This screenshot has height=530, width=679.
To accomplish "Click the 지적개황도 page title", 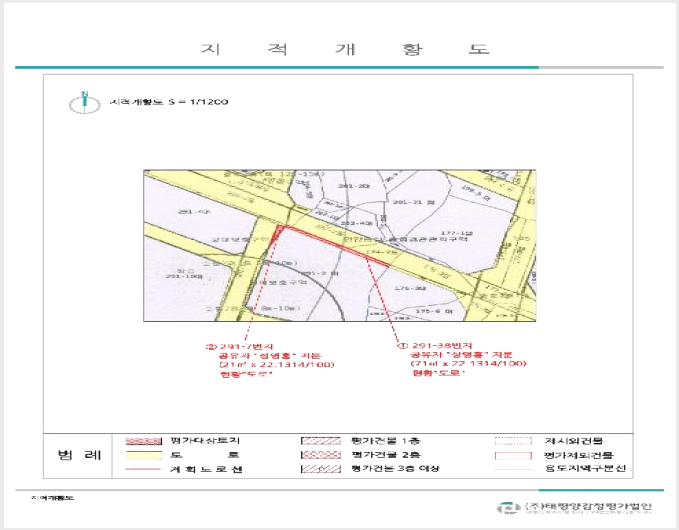I will [x=345, y=49].
